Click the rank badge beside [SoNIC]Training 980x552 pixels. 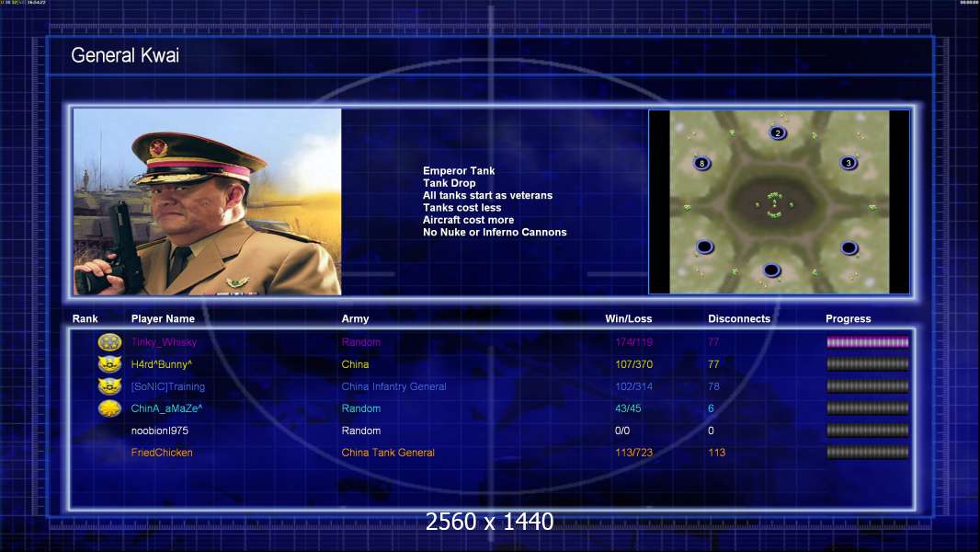[x=109, y=386]
